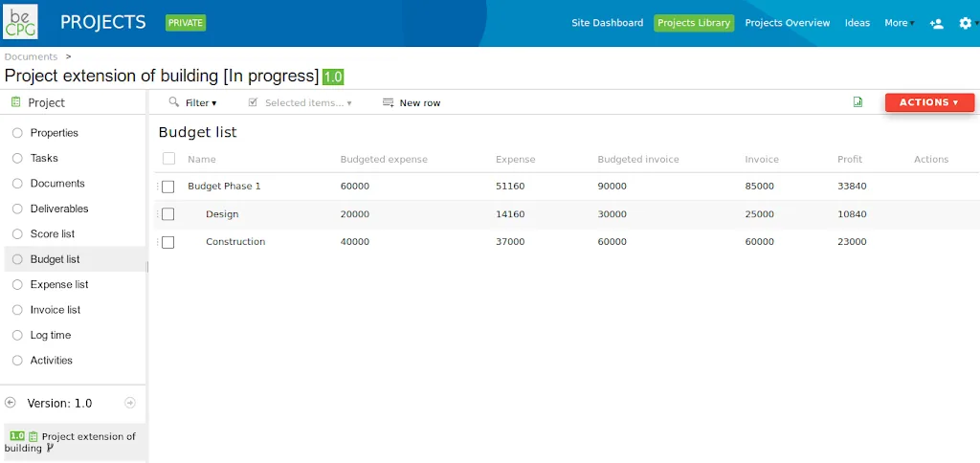Click the Expense column header

click(516, 160)
